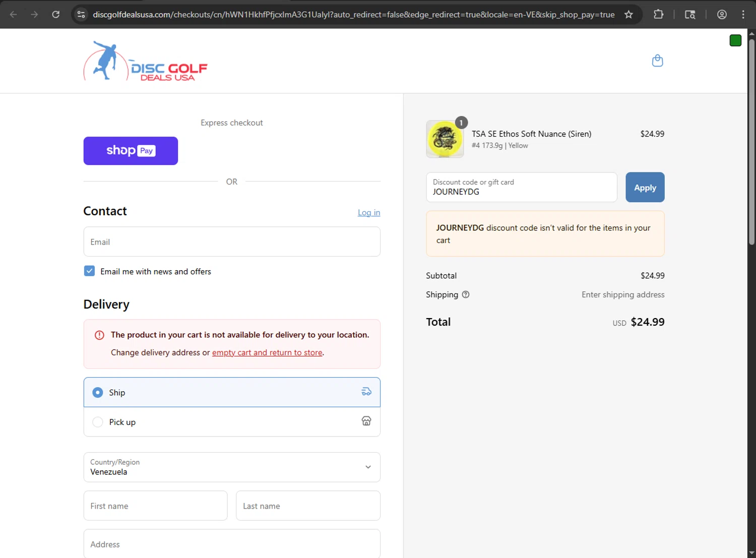
Task: Click empty cart and return to store
Action: point(267,352)
